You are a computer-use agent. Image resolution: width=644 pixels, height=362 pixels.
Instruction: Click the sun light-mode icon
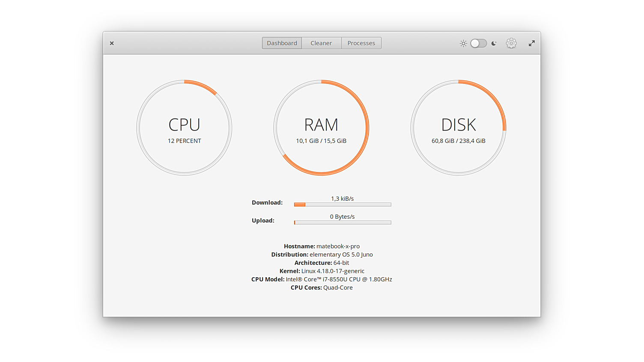[463, 43]
